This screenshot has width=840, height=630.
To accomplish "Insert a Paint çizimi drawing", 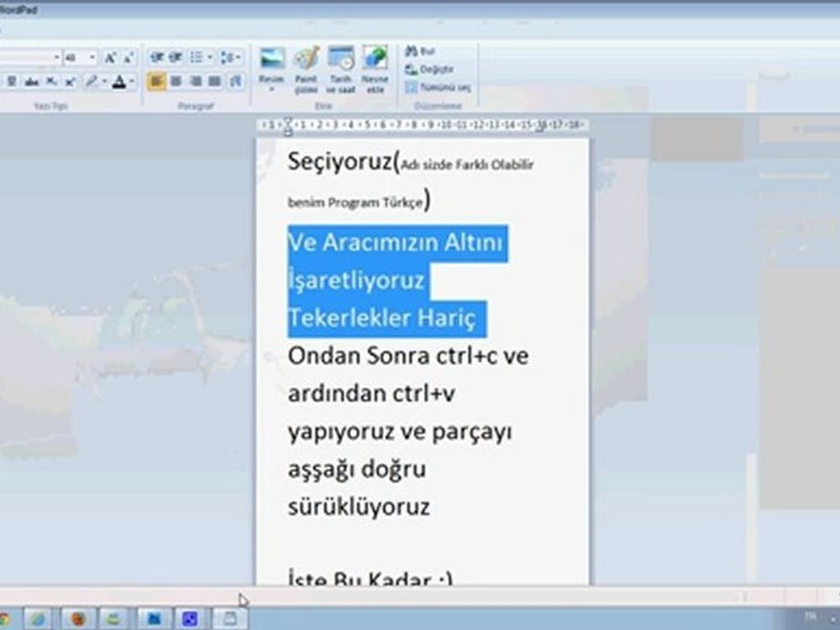I will point(306,70).
